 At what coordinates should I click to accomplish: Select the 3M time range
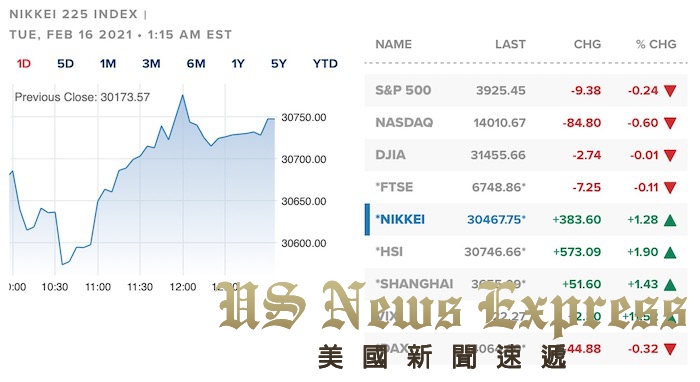[151, 64]
